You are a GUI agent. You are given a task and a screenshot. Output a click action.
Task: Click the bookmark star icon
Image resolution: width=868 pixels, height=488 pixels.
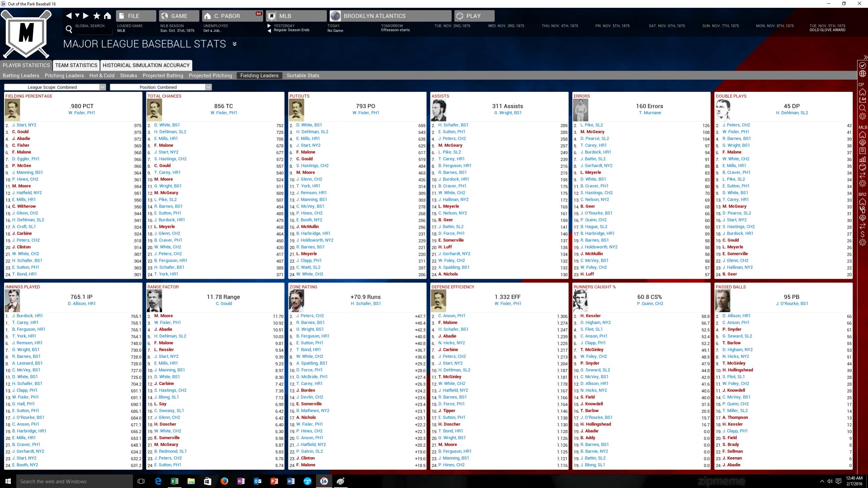pos(97,16)
